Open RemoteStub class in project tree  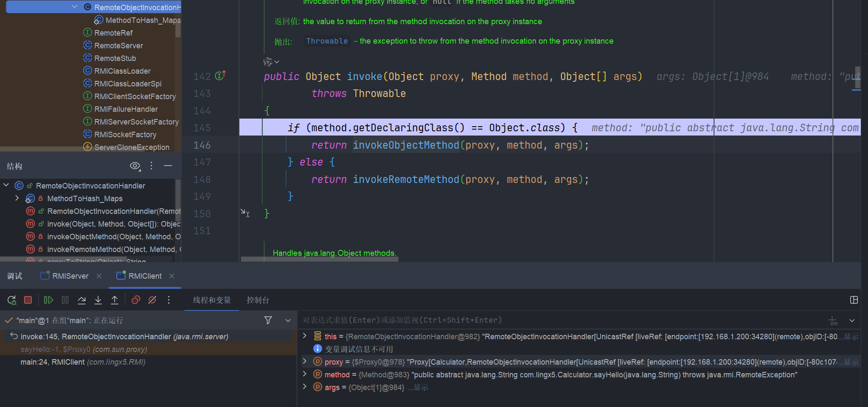coord(110,58)
